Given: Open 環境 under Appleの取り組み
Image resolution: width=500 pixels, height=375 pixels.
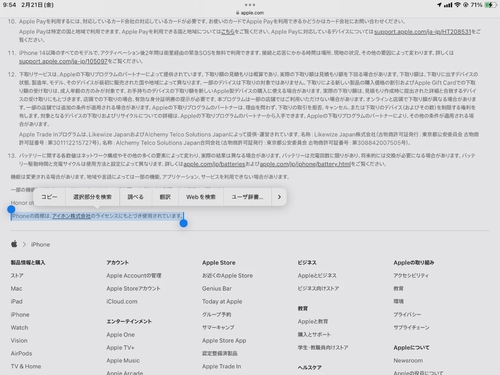Looking at the screenshot, I should point(398,302).
